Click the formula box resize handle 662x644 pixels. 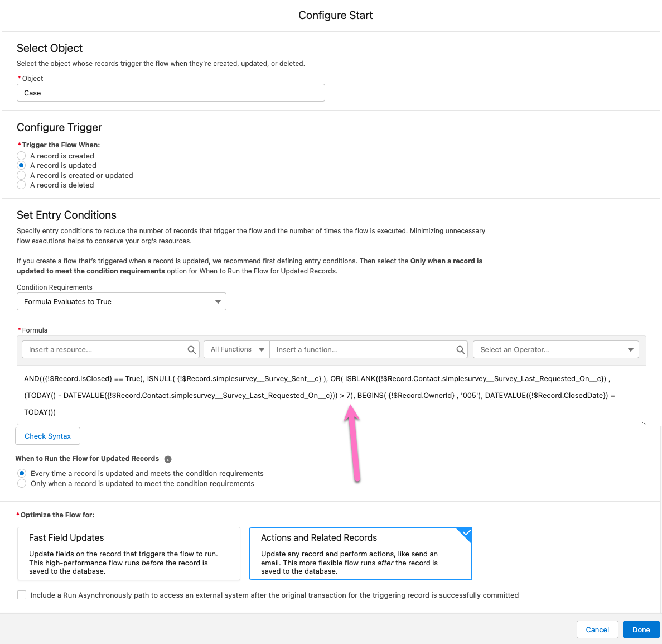[643, 422]
